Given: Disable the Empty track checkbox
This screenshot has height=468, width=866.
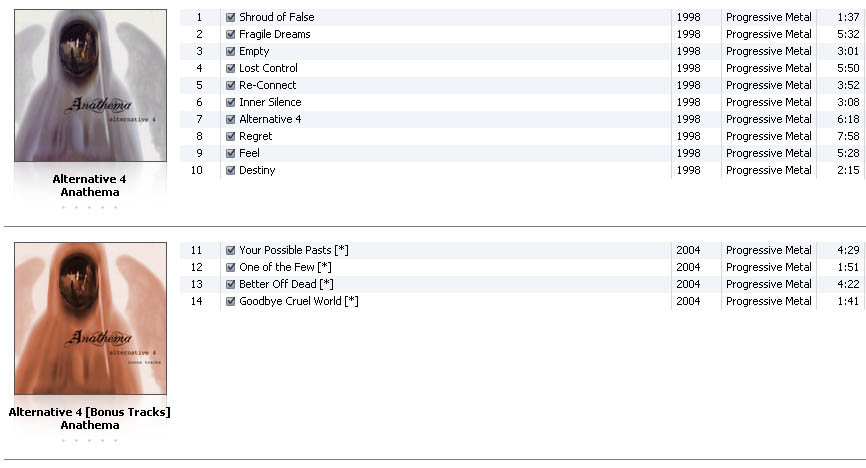Looking at the screenshot, I should (231, 51).
